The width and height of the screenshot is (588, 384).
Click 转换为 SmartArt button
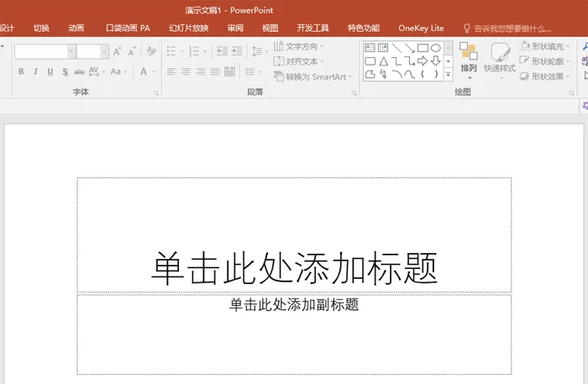point(312,76)
